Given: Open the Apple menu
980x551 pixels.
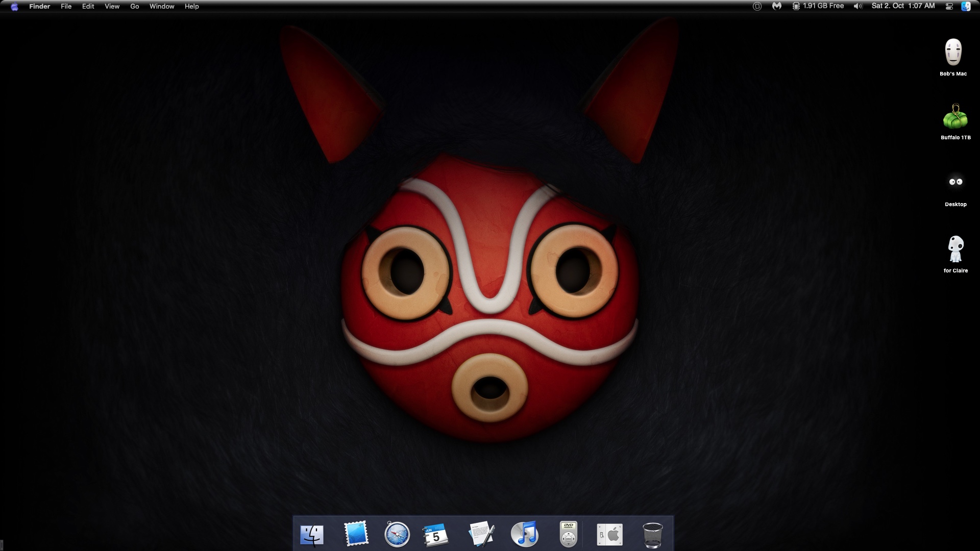Looking at the screenshot, I should [x=14, y=7].
